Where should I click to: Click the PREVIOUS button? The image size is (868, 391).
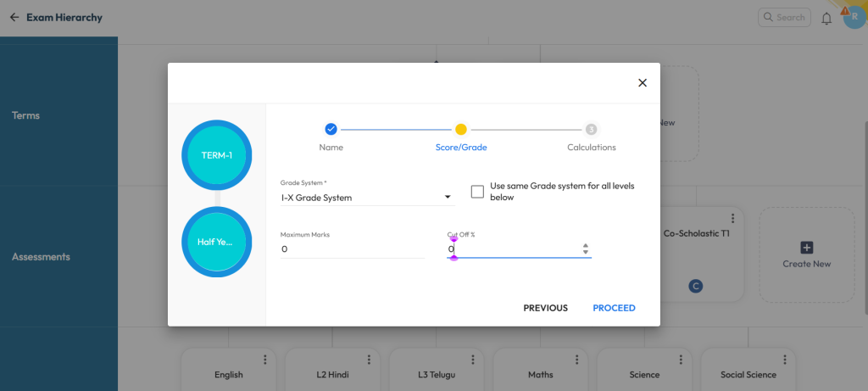click(545, 308)
